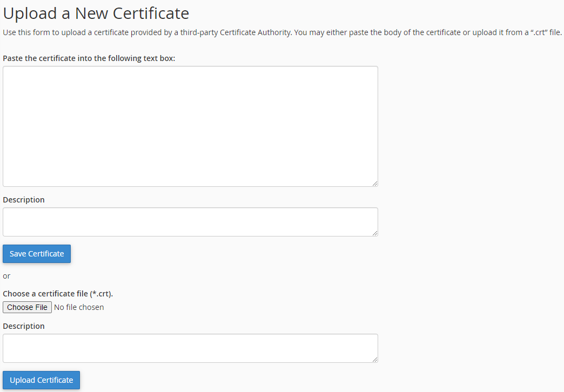This screenshot has height=392, width=564.
Task: Click the "No file chosen" text
Action: (x=79, y=307)
